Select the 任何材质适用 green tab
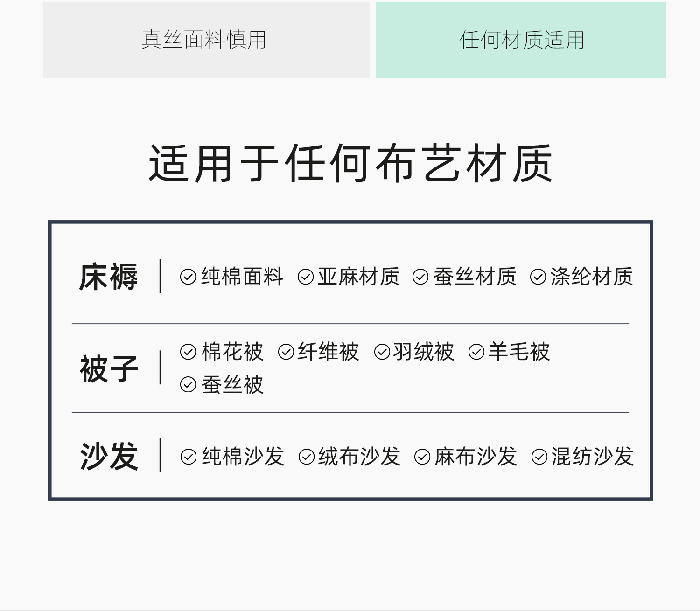Image resolution: width=700 pixels, height=611 pixels. [x=521, y=40]
